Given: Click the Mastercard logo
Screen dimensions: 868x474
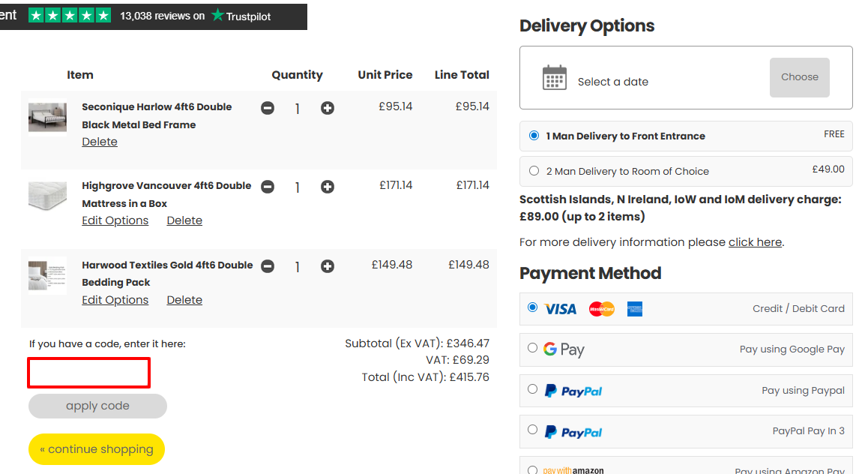Looking at the screenshot, I should tap(602, 309).
